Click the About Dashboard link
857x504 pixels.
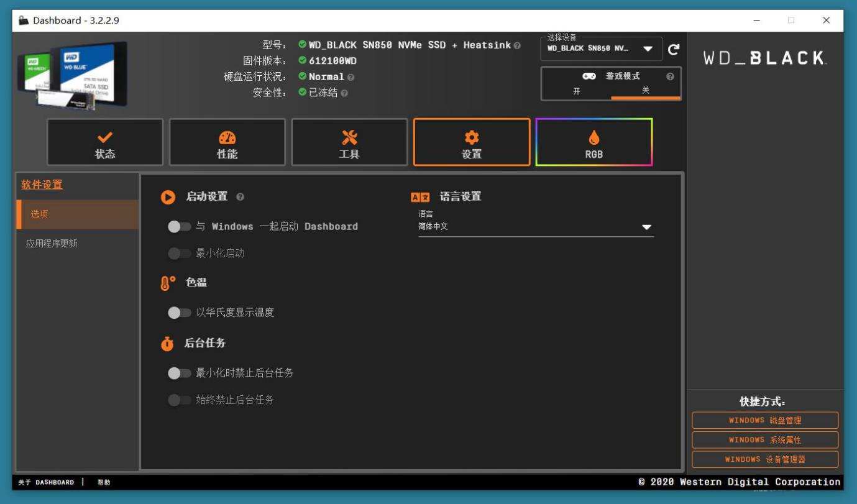46,482
